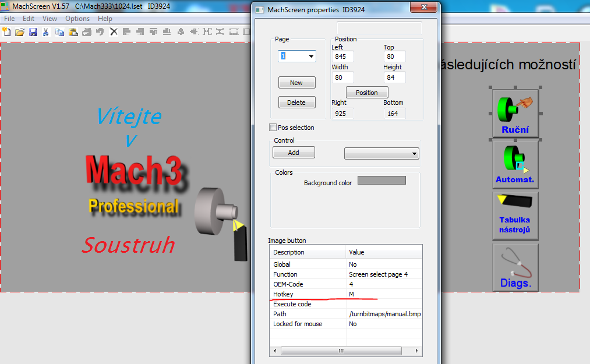Screen dimensions: 590x364
Task: Click the Add control button
Action: [x=294, y=153]
